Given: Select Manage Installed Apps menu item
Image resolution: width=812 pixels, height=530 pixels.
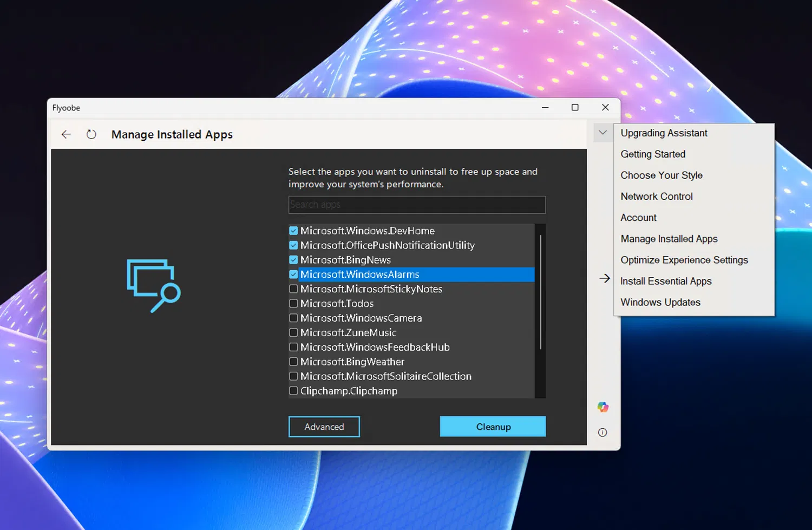Looking at the screenshot, I should coord(694,239).
